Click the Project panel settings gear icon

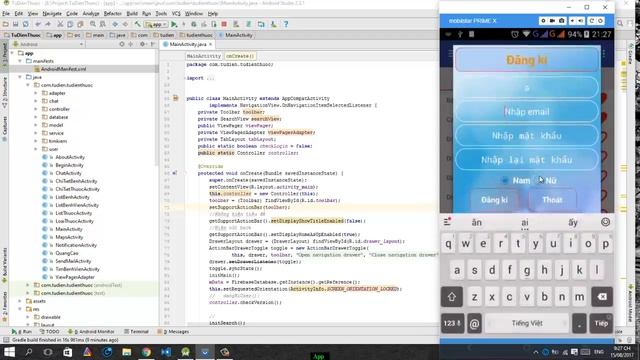(142, 44)
